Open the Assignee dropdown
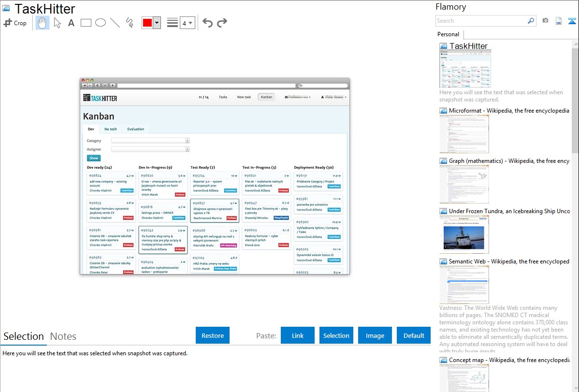 tap(150, 149)
